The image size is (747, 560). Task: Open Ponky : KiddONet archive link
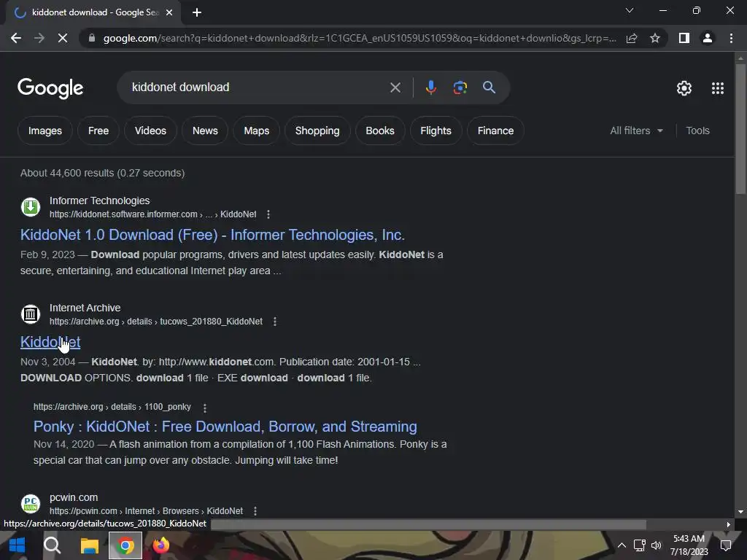(225, 426)
